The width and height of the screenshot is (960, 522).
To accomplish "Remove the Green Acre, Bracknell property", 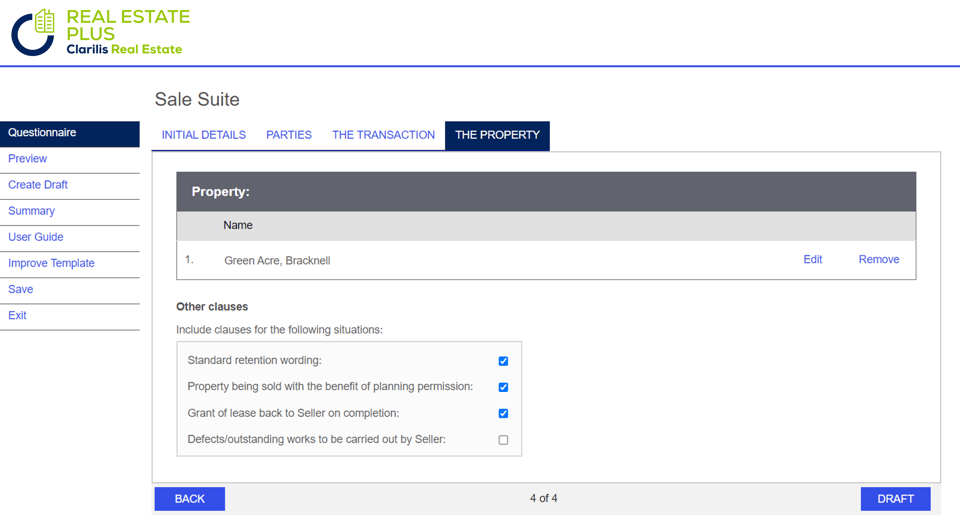I will 879,259.
